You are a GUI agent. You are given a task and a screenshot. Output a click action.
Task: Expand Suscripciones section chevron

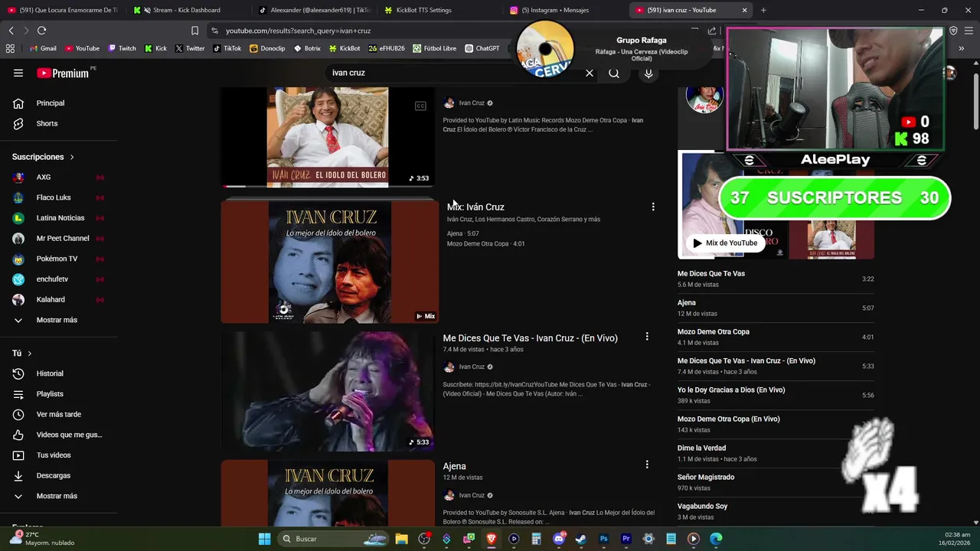pyautogui.click(x=72, y=157)
